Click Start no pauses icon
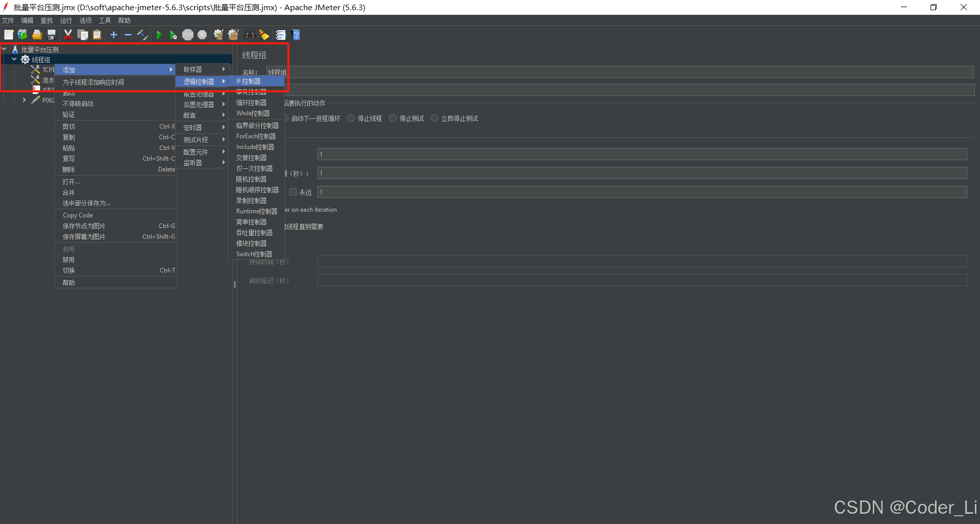Viewport: 980px width, 524px height. click(x=174, y=35)
